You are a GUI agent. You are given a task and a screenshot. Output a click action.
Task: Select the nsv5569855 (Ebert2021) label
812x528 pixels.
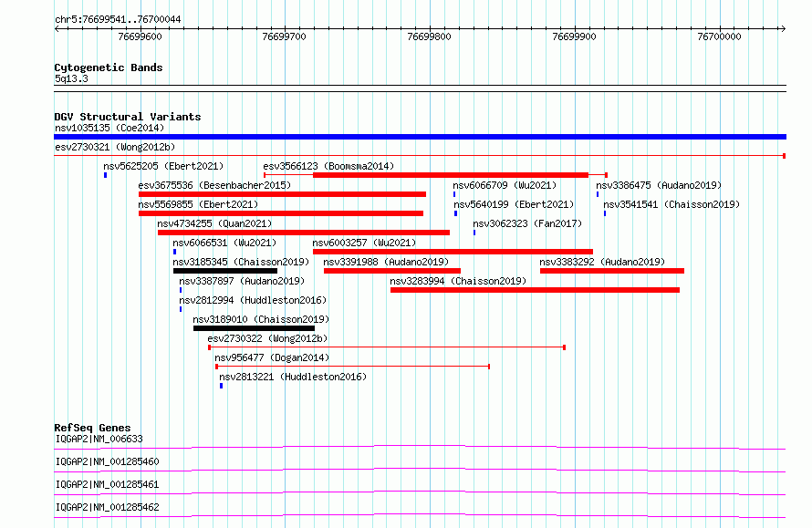pos(198,204)
